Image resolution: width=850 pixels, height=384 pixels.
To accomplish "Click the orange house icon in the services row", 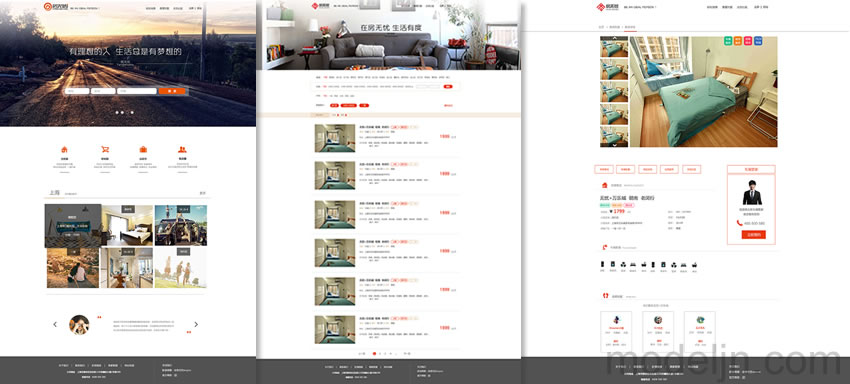I will pyautogui.click(x=64, y=150).
